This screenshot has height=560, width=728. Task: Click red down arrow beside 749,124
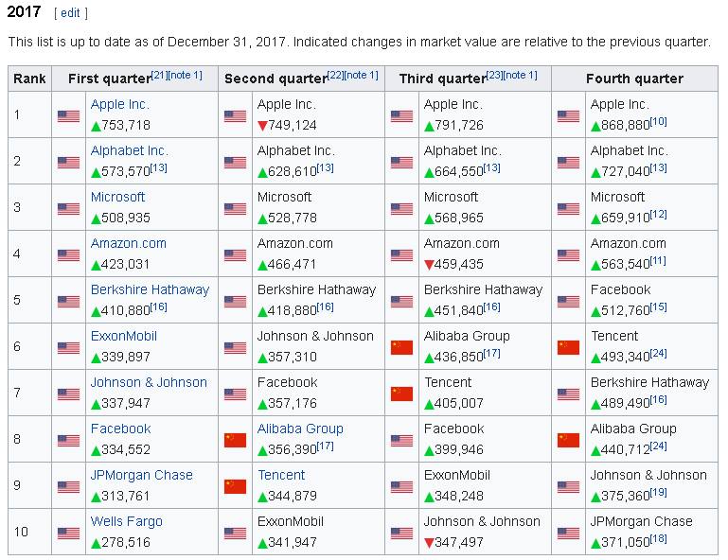click(262, 126)
